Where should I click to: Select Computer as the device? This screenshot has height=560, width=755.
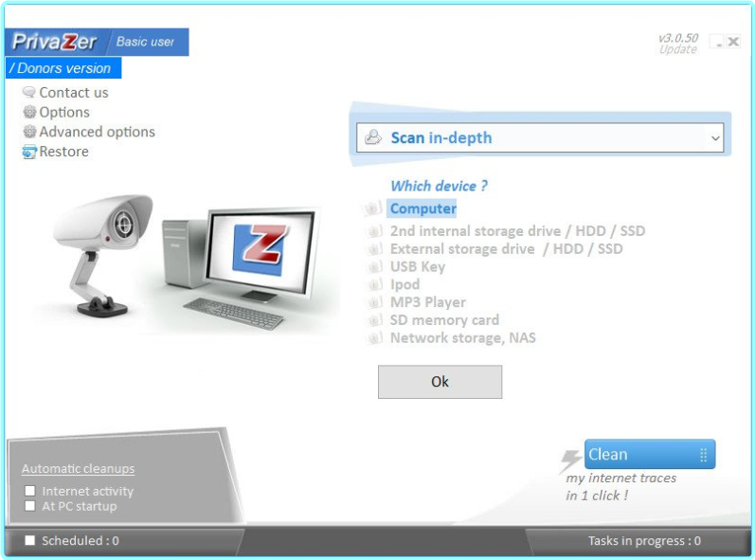[x=422, y=208]
